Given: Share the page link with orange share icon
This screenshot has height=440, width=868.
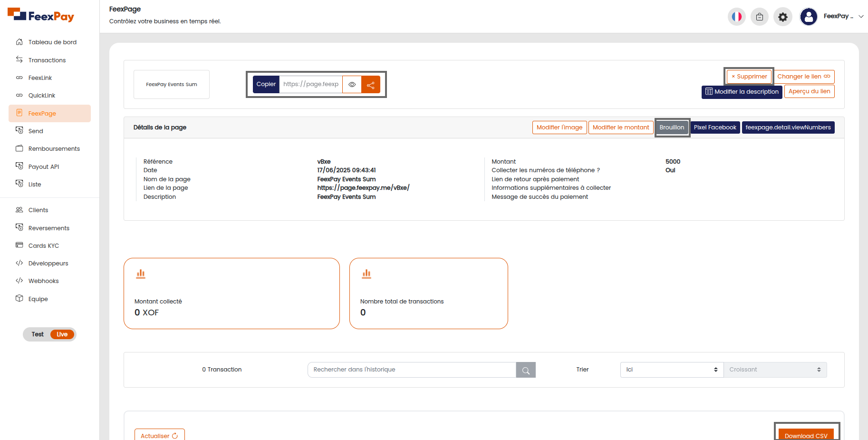Looking at the screenshot, I should (x=371, y=84).
